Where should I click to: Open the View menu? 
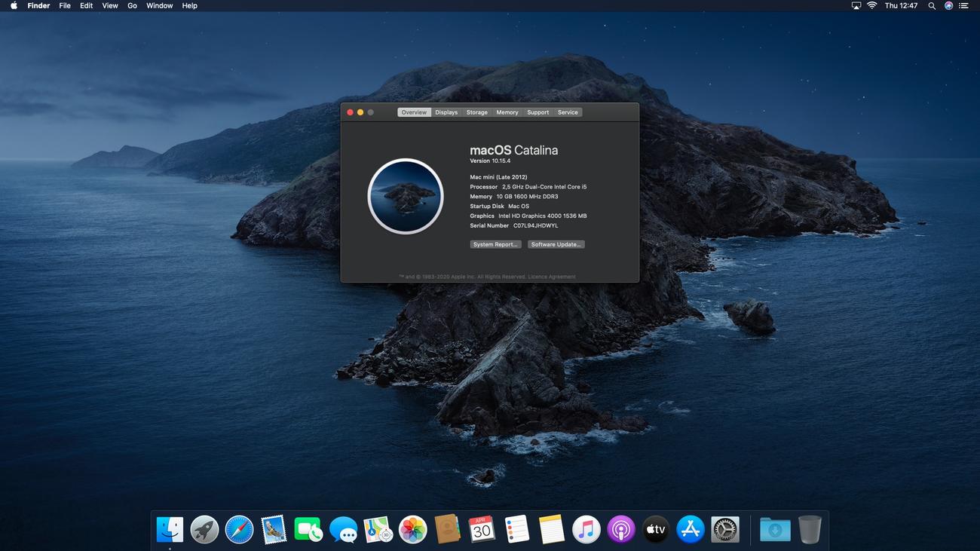(x=110, y=5)
